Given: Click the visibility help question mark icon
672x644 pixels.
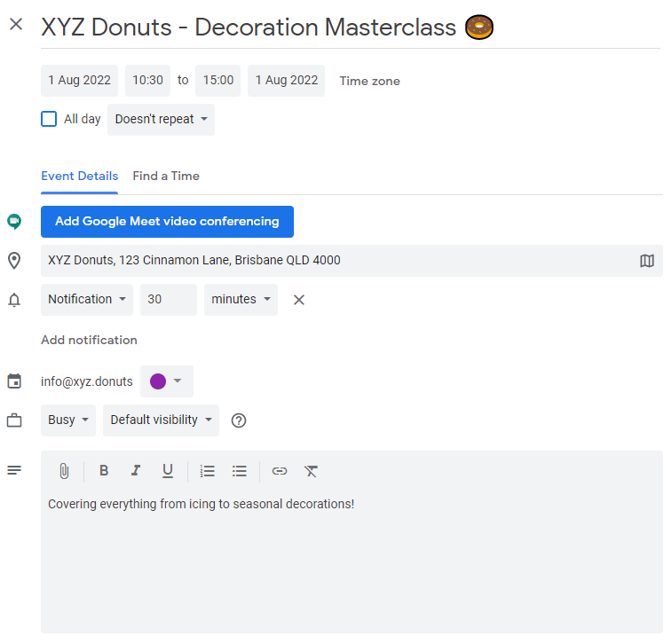Looking at the screenshot, I should [x=239, y=420].
